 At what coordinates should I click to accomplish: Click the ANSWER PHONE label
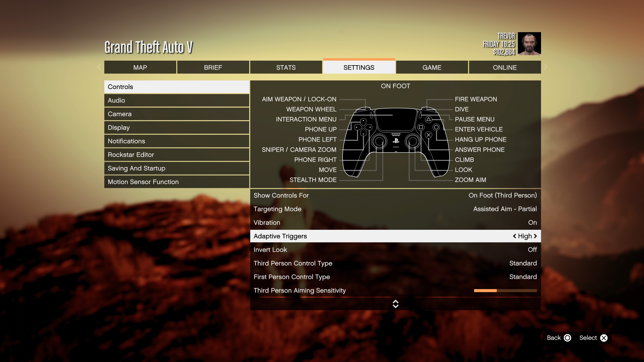tap(479, 150)
